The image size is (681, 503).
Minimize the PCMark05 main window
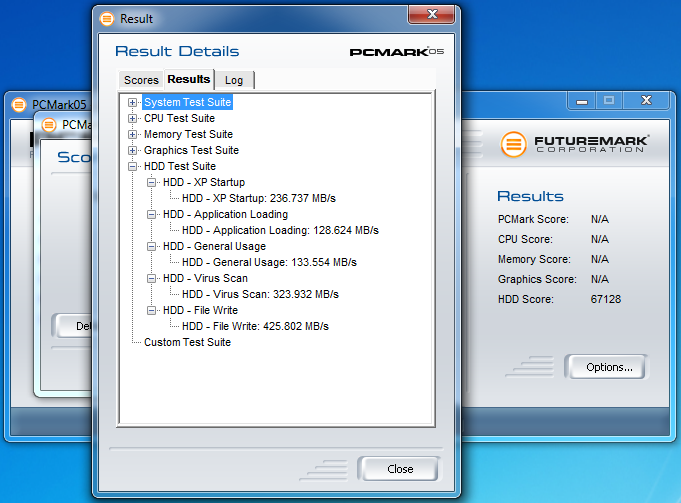582,101
